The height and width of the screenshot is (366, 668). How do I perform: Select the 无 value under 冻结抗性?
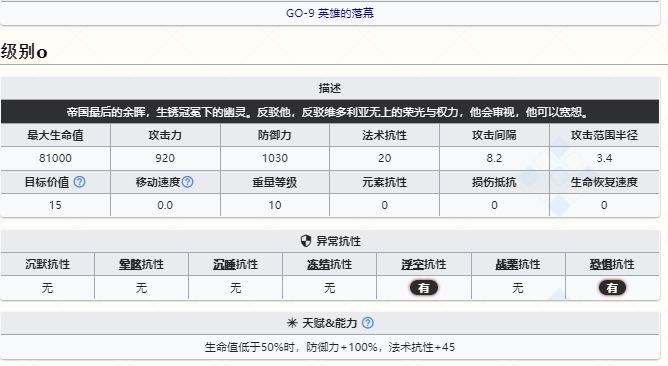(x=330, y=288)
